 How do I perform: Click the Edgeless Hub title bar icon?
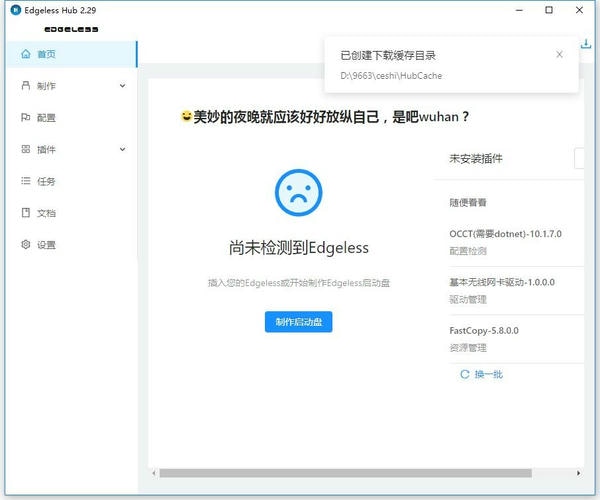click(x=16, y=10)
